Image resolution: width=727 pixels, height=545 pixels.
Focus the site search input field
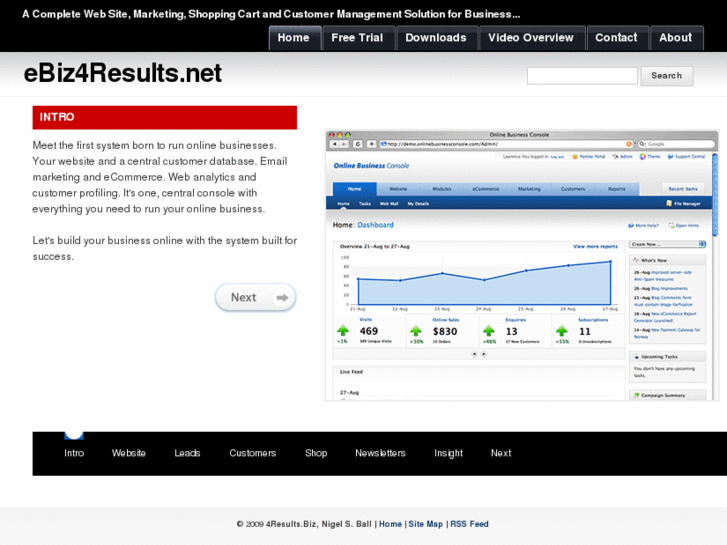pyautogui.click(x=582, y=76)
